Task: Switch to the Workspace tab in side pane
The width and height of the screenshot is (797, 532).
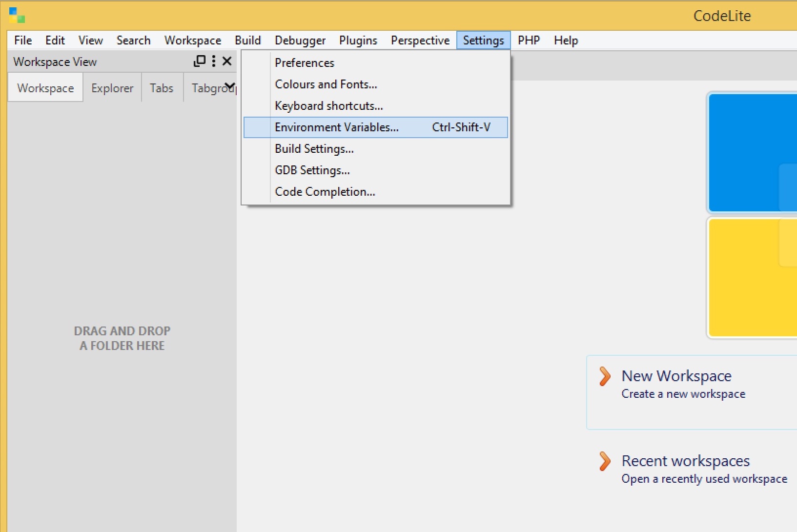Action: click(45, 88)
